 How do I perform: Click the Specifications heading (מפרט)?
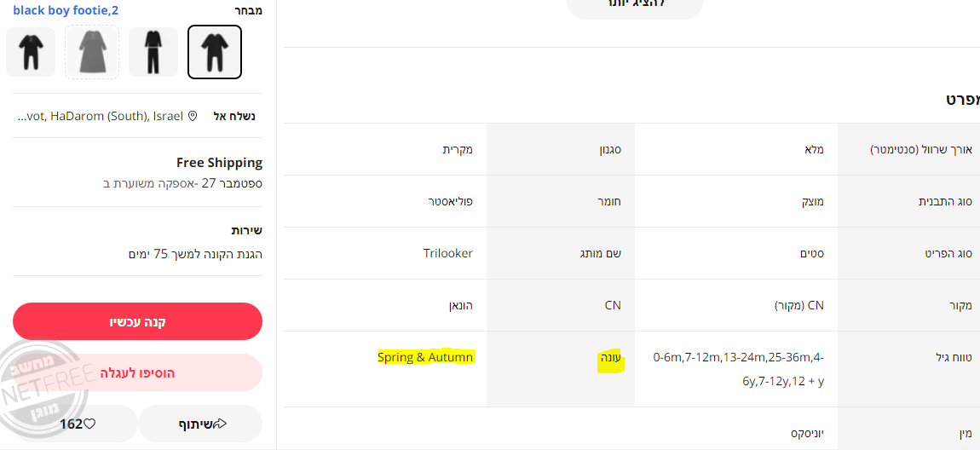(962, 99)
